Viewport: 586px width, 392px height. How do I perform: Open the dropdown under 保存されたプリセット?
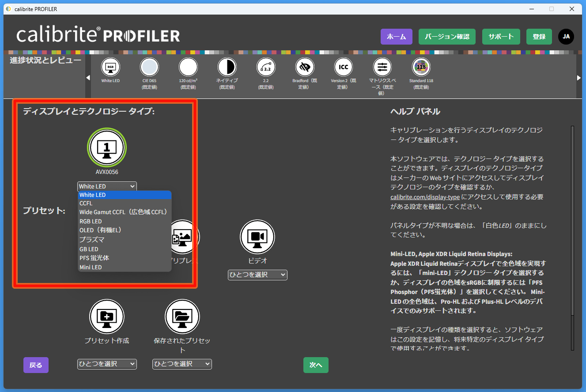point(182,364)
